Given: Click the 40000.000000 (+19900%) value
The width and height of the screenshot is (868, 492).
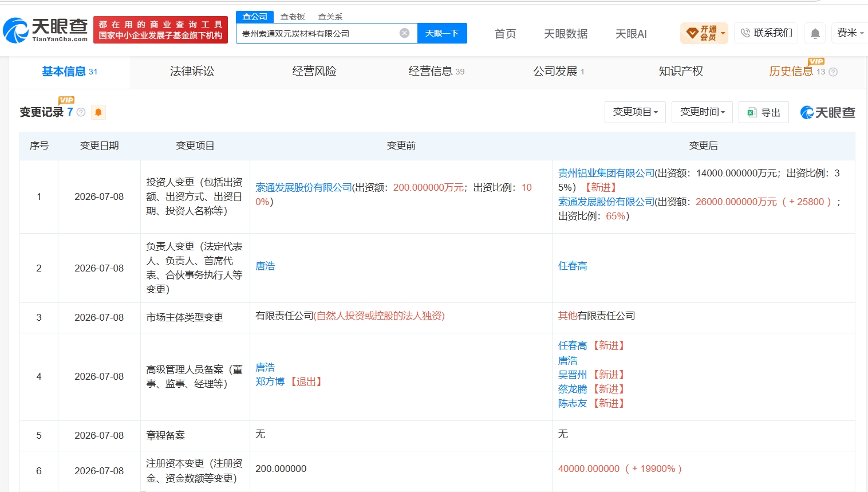Looking at the screenshot, I should coord(620,469).
